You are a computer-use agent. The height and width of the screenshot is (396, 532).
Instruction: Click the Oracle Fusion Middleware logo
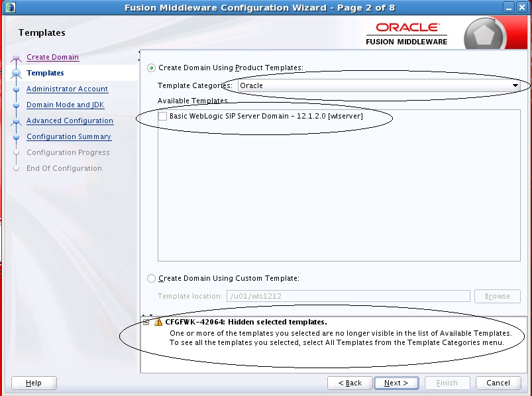coord(407,34)
